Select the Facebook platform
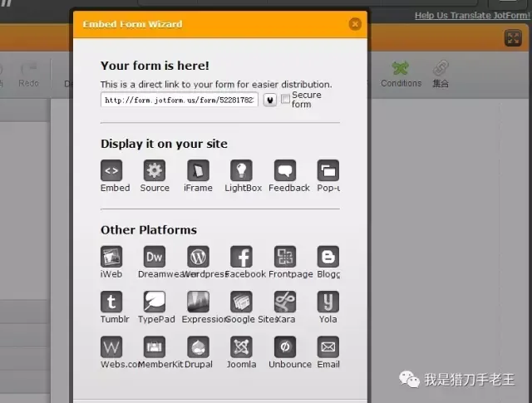Image resolution: width=532 pixels, height=403 pixels. (241, 257)
